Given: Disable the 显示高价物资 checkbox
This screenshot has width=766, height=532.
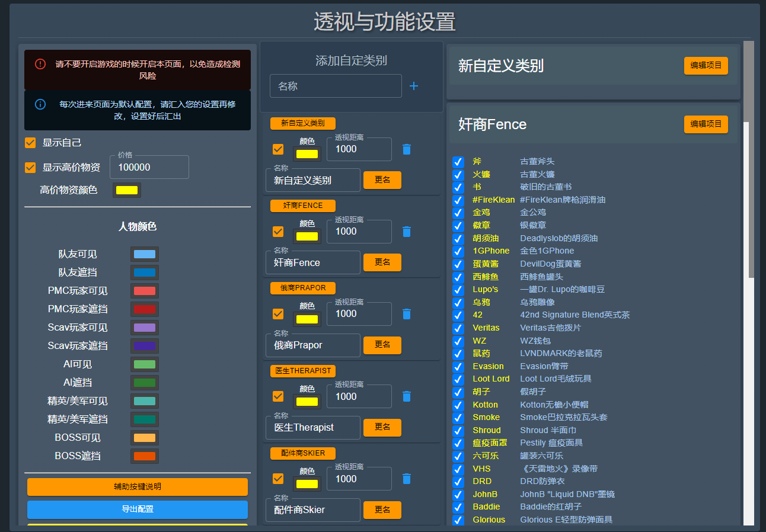Looking at the screenshot, I should click(30, 168).
